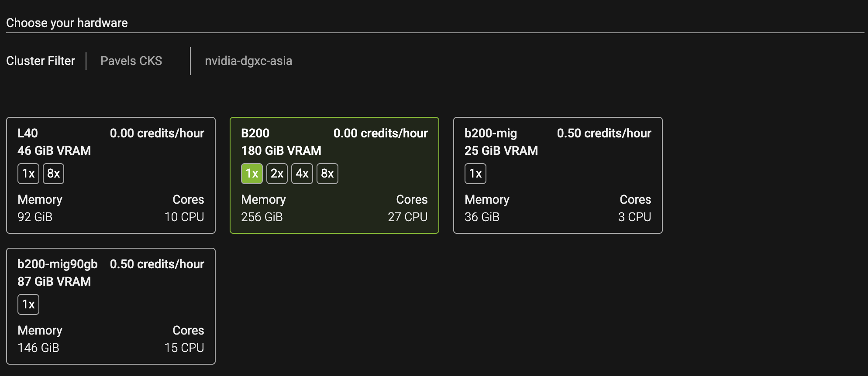Screen dimensions: 868x376
Task: Filter clusters by nvidia-dgxc-asia
Action: coord(248,61)
